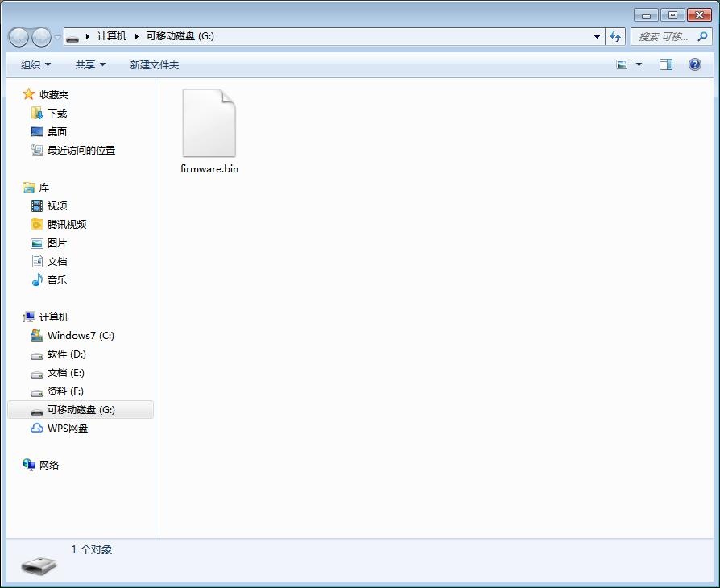Open 网络 in the navigation pane
720x588 pixels.
49,466
